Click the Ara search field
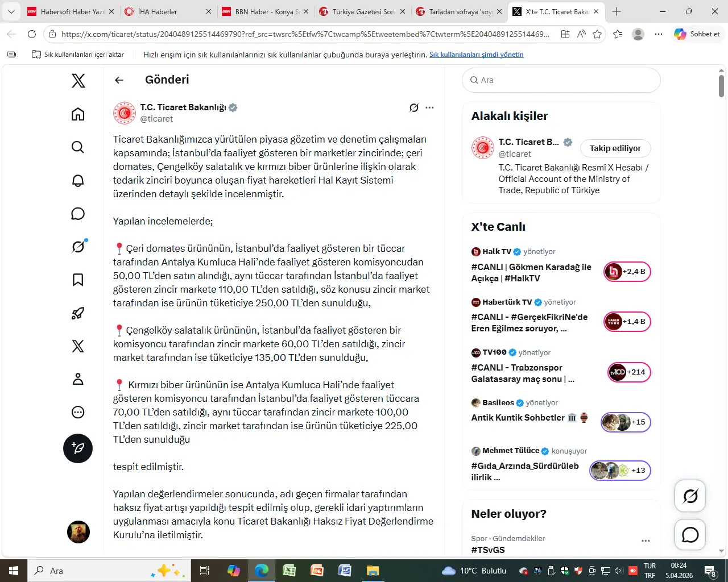 561,80
